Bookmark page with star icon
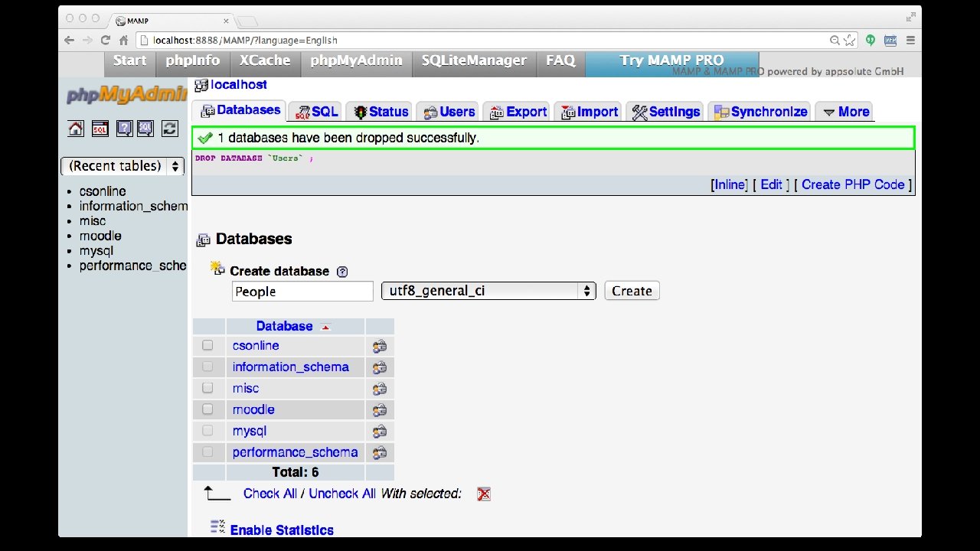The image size is (980, 551). coord(848,41)
